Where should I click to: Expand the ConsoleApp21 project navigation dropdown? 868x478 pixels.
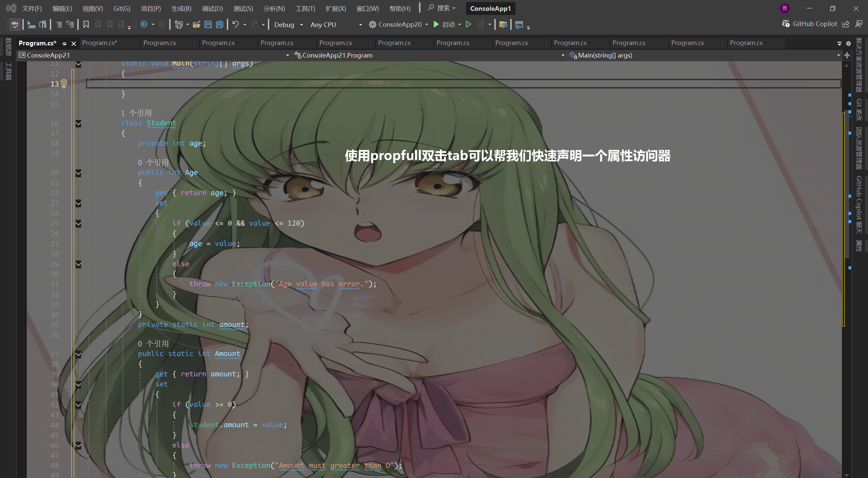(288, 55)
